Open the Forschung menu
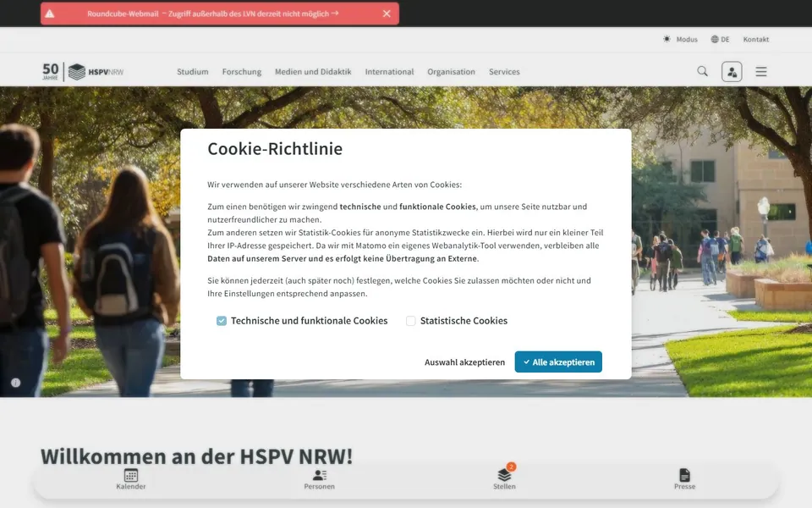Image resolution: width=812 pixels, height=508 pixels. [x=242, y=71]
